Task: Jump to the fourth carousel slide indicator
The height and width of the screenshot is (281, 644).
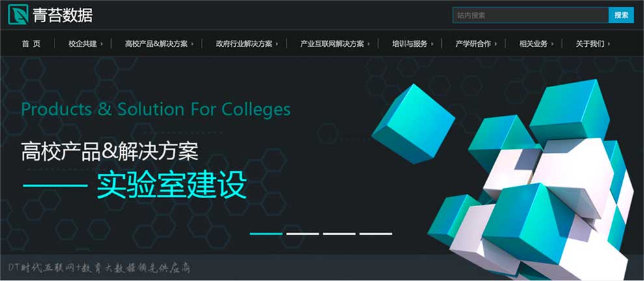Action: pyautogui.click(x=376, y=234)
